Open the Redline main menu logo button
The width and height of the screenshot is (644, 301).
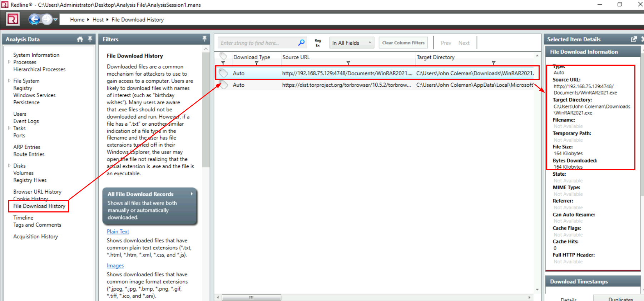pyautogui.click(x=13, y=19)
